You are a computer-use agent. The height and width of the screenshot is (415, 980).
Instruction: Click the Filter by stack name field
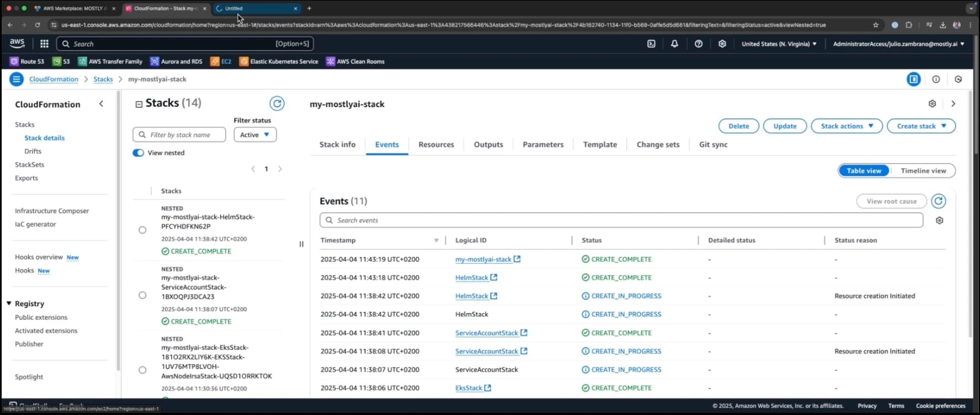[179, 135]
